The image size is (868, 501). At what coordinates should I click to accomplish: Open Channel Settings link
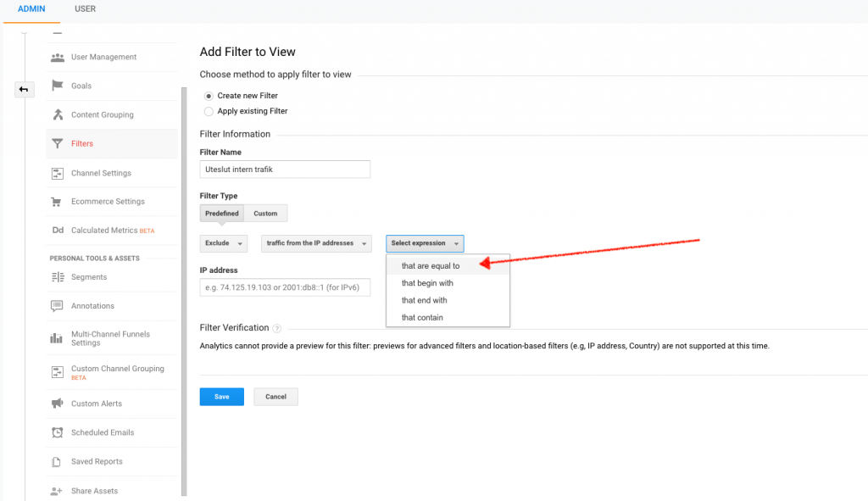click(x=102, y=173)
